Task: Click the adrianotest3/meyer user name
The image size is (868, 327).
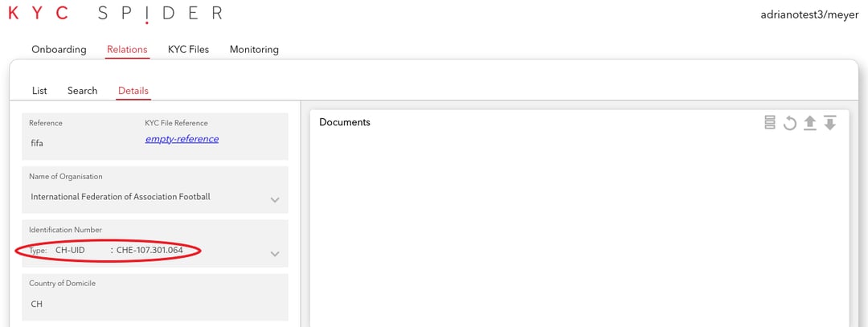Action: 810,14
